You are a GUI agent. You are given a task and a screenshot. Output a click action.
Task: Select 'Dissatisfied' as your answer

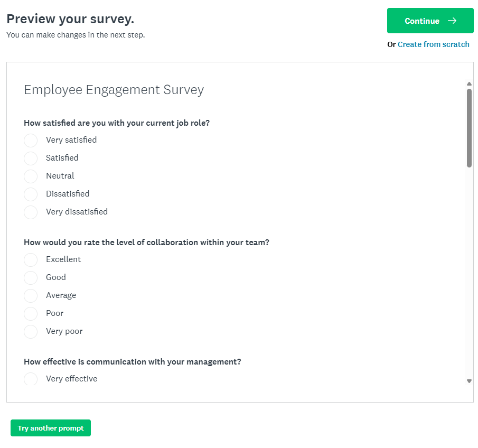click(x=31, y=194)
